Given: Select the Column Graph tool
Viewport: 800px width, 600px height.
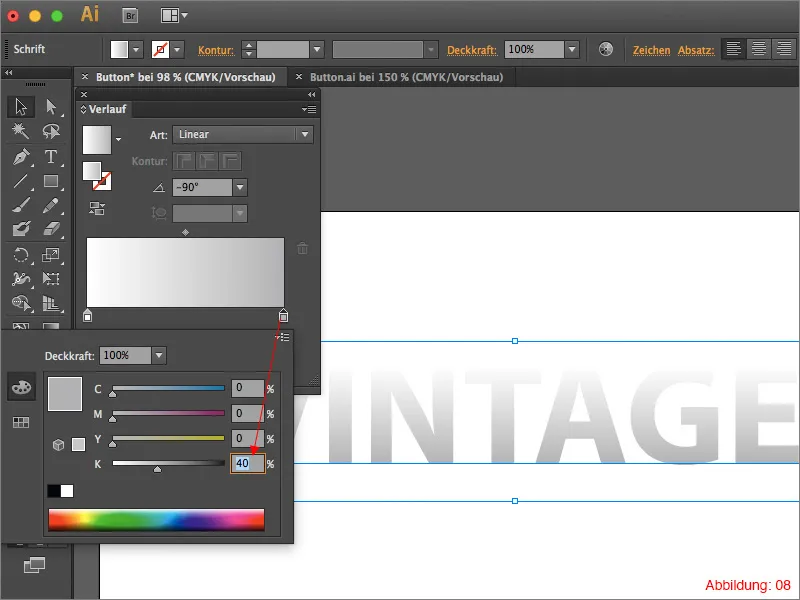Looking at the screenshot, I should pyautogui.click(x=51, y=303).
